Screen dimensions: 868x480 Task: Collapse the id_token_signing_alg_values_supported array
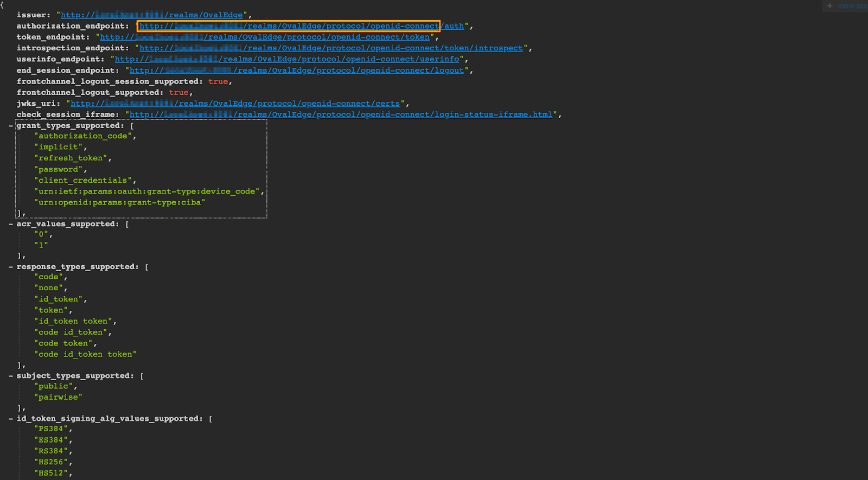point(11,419)
